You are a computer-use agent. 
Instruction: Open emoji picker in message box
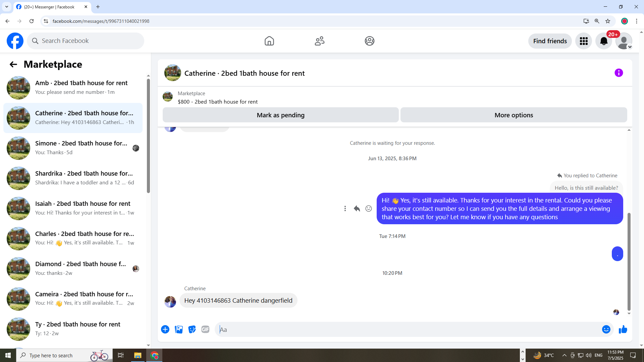(606, 329)
